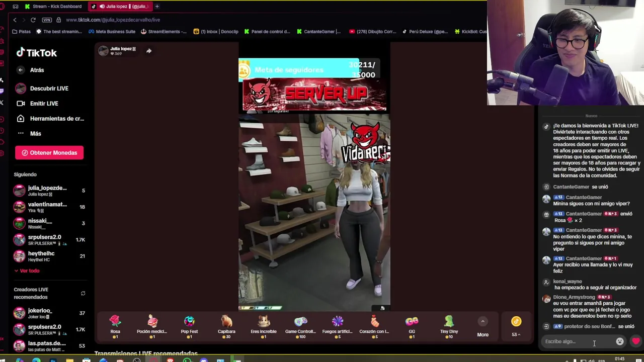Open jokerloo_ recommended creator

(x=49, y=313)
